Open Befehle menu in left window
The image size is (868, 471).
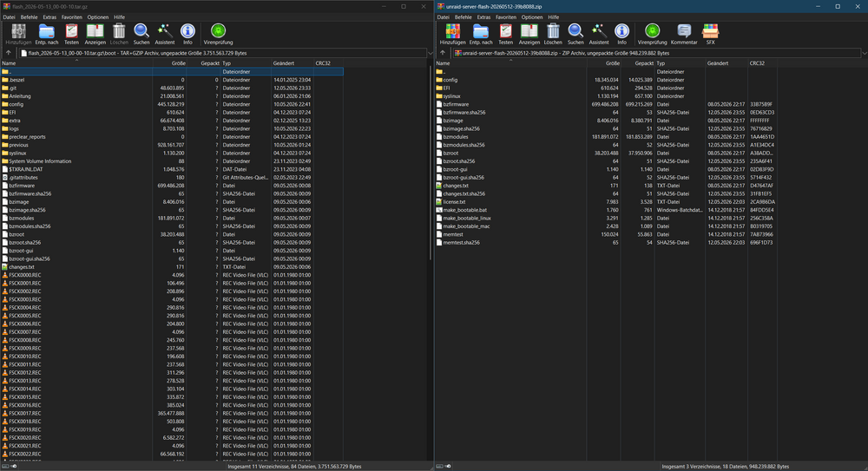point(29,17)
